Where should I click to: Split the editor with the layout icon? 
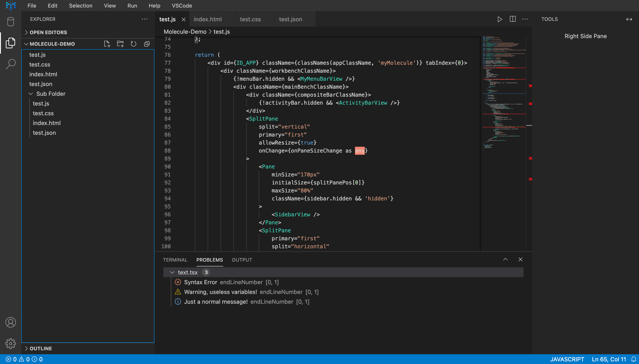pyautogui.click(x=513, y=19)
